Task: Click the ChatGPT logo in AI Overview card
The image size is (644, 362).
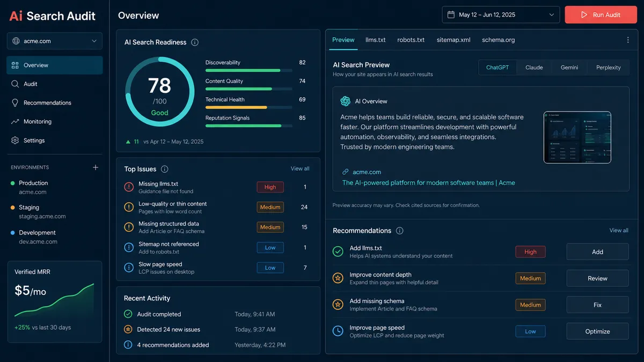Action: pos(345,101)
